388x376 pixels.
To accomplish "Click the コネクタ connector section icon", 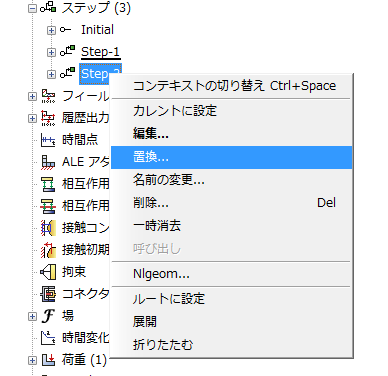I will coord(48,294).
